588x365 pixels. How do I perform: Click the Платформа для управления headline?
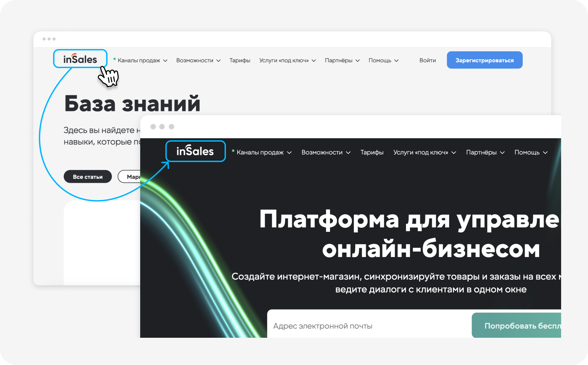[410, 220]
